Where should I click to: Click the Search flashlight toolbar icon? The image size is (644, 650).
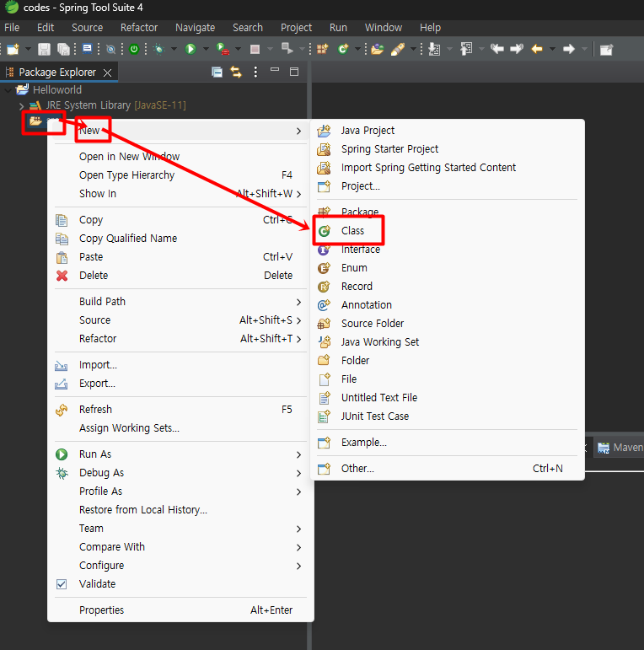click(398, 50)
